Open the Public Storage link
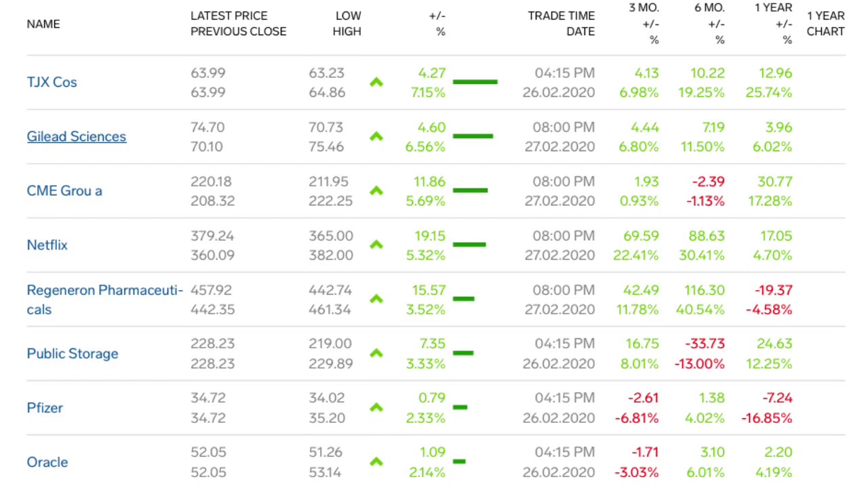 [73, 354]
